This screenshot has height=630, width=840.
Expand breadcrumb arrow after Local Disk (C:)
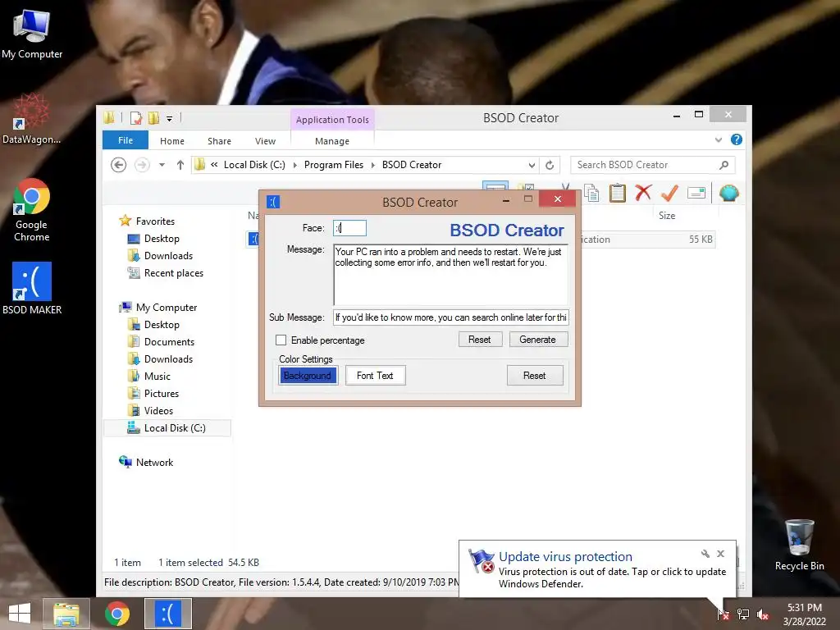tap(294, 165)
